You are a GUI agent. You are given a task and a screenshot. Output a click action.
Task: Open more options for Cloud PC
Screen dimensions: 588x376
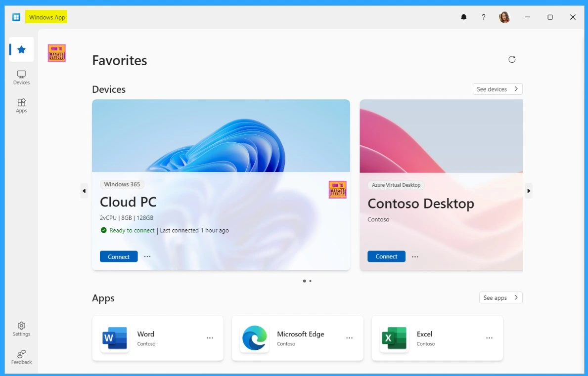[147, 256]
